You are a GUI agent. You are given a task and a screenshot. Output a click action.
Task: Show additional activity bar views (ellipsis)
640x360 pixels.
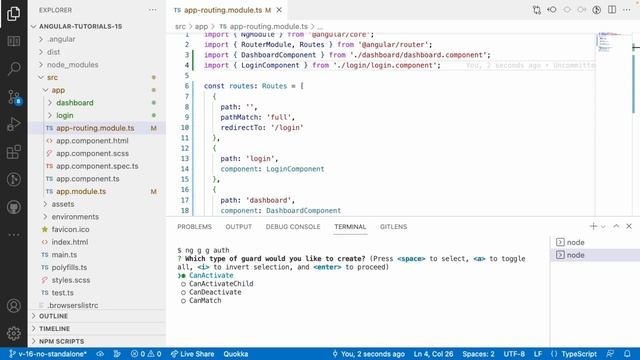coord(13,235)
